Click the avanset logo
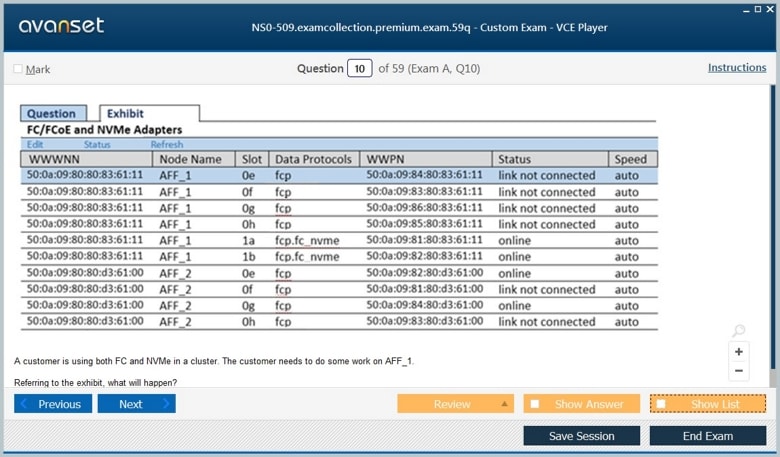The image size is (780, 457). click(61, 25)
